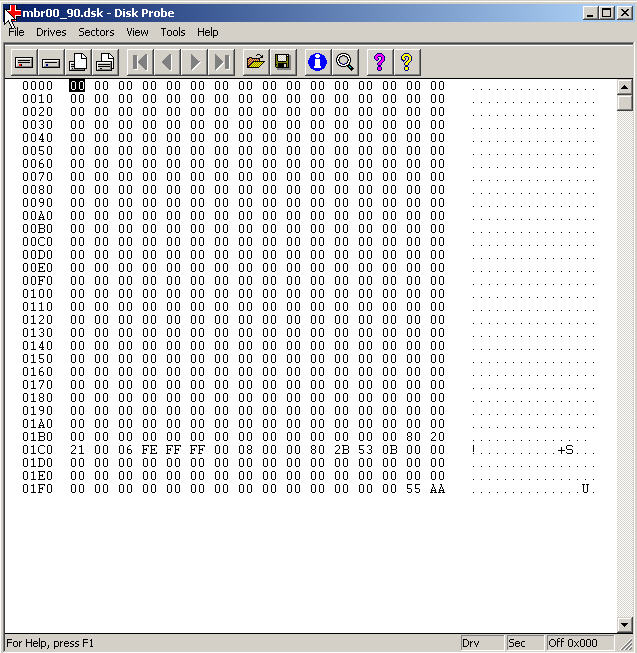Select byte 2B in row 01C0

pyautogui.click(x=341, y=450)
